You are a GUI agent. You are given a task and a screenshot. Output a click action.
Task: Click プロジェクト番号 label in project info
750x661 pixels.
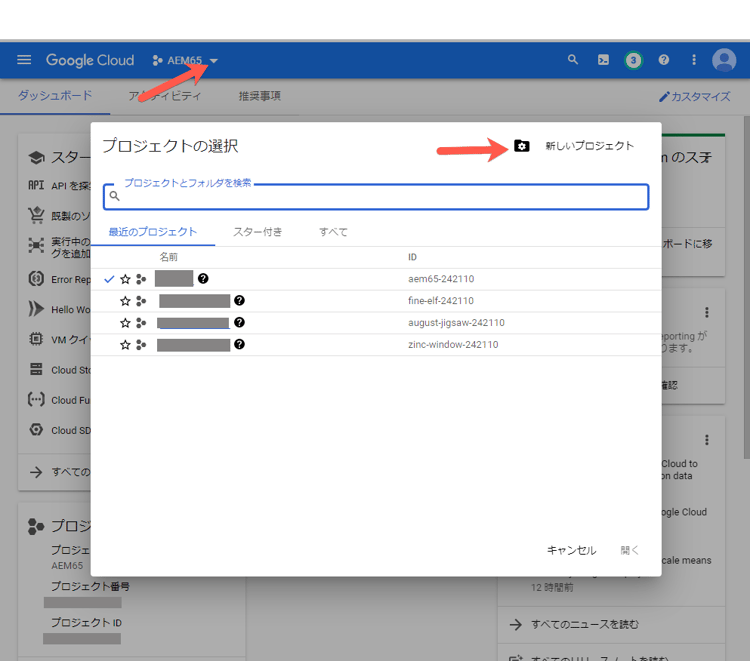coord(90,586)
